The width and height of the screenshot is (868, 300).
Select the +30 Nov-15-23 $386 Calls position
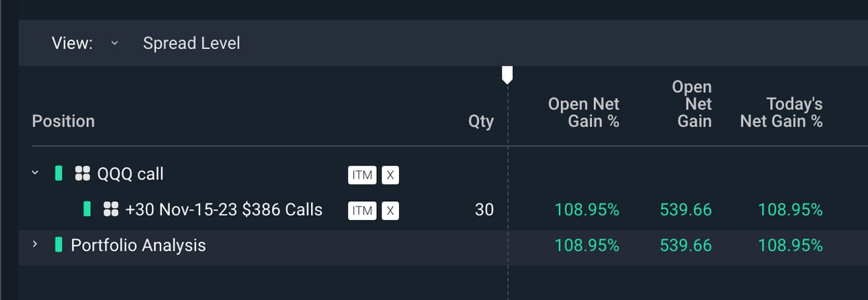(224, 209)
